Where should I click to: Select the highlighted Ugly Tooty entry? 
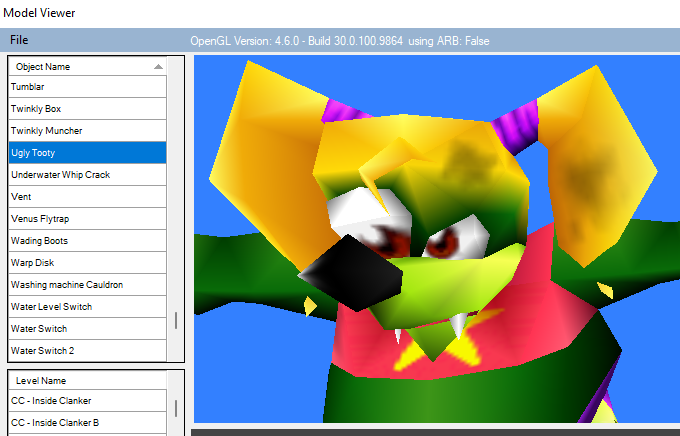point(87,153)
